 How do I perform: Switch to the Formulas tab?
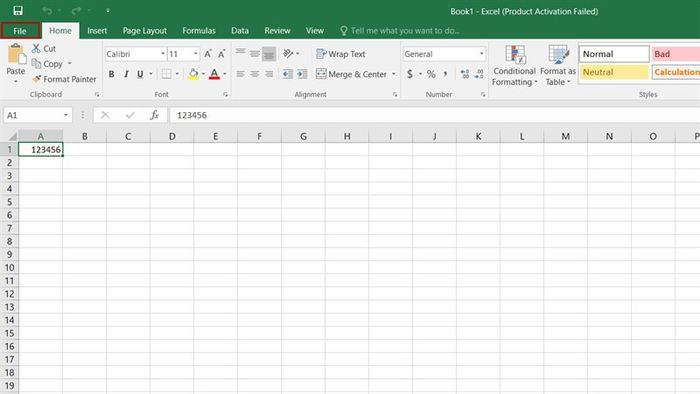coord(199,31)
